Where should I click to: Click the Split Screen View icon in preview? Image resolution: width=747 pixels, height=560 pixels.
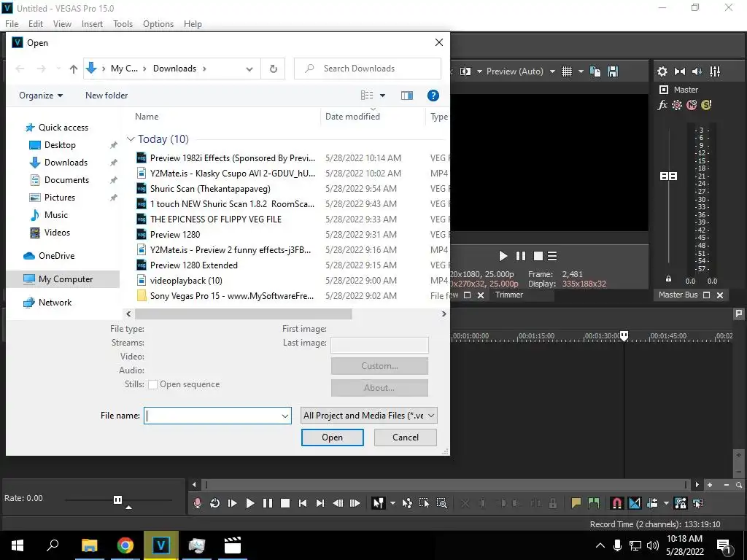click(465, 71)
